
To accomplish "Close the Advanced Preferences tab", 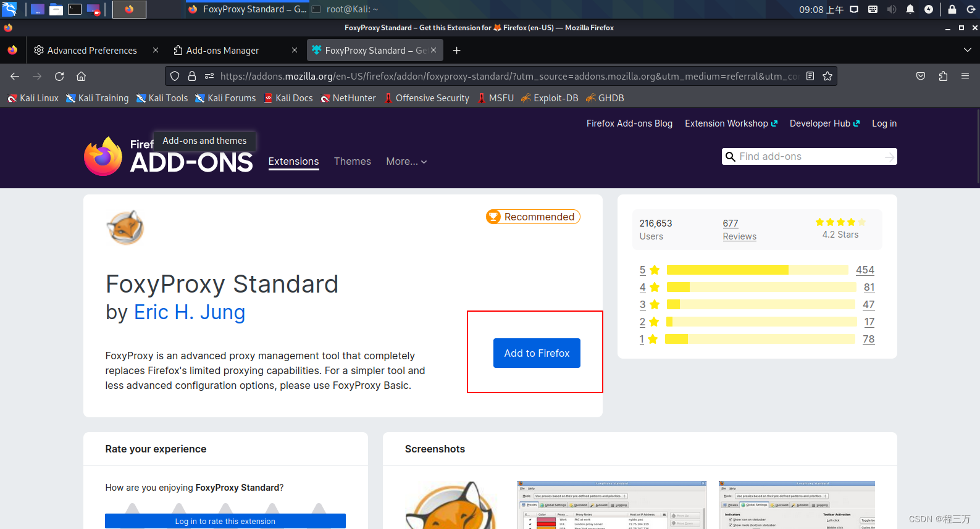I will point(156,50).
